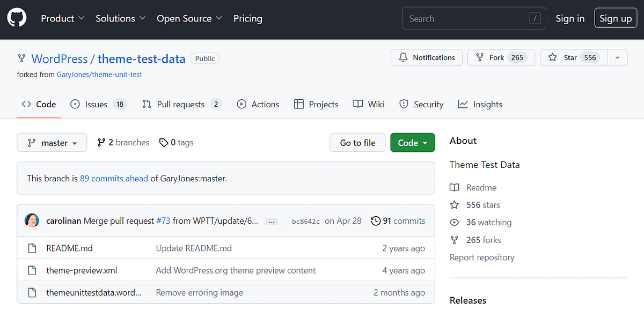Click the file icon next to theme-preview.xml

(32, 270)
